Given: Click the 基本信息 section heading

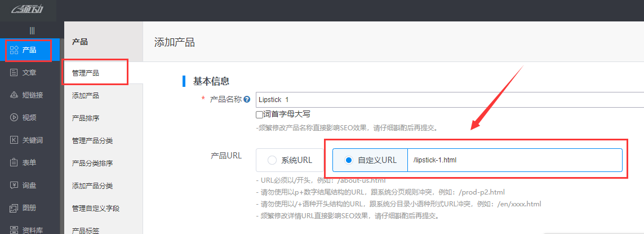Looking at the screenshot, I should click(211, 81).
